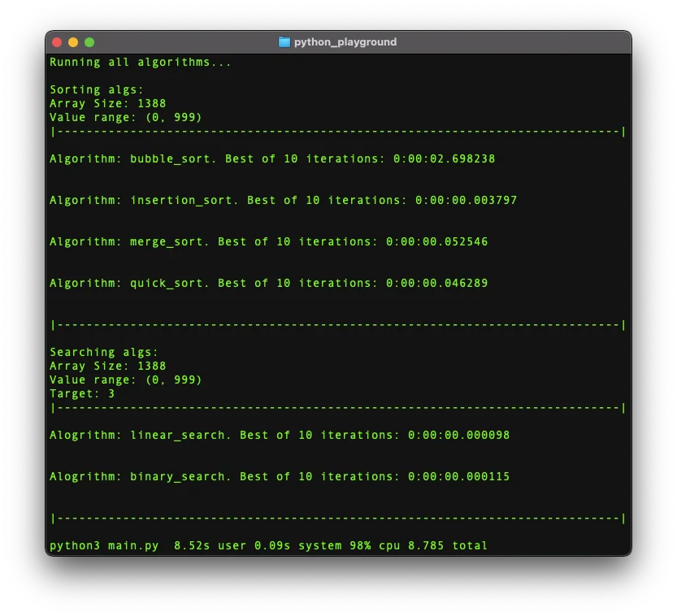Click the 'Target: 3' line
The height and width of the screenshot is (616, 677).
82,393
